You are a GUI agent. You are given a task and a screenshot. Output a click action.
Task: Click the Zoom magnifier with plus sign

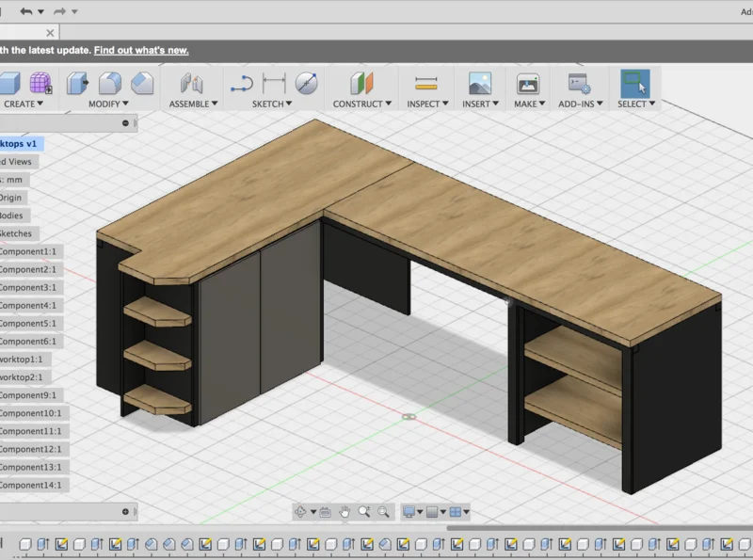364,512
